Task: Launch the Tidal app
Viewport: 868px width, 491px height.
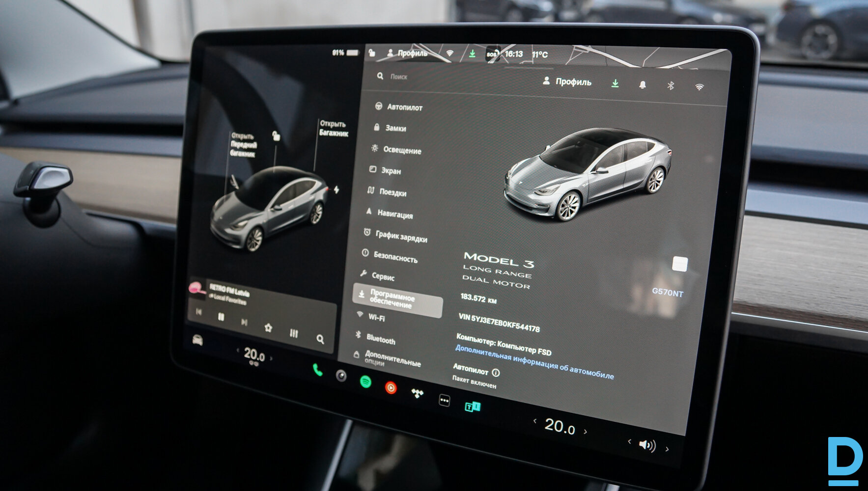Action: tap(417, 393)
